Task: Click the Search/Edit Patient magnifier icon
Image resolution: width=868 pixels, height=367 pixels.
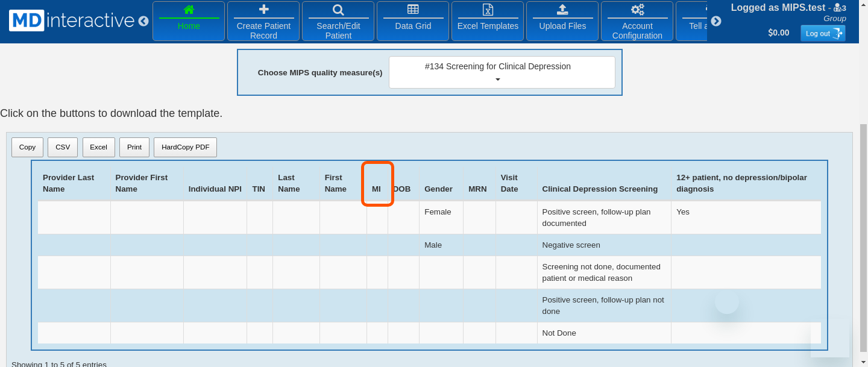Action: pyautogui.click(x=338, y=10)
